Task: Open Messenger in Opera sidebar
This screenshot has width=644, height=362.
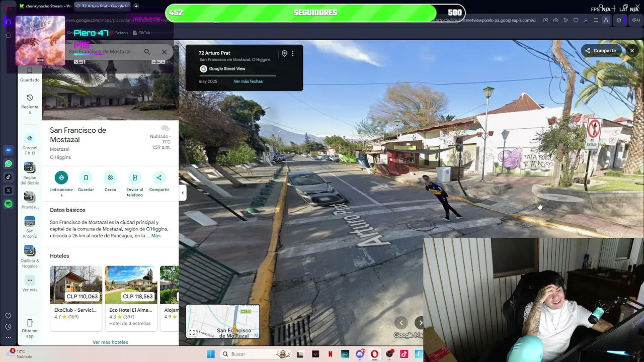Action: click(8, 150)
